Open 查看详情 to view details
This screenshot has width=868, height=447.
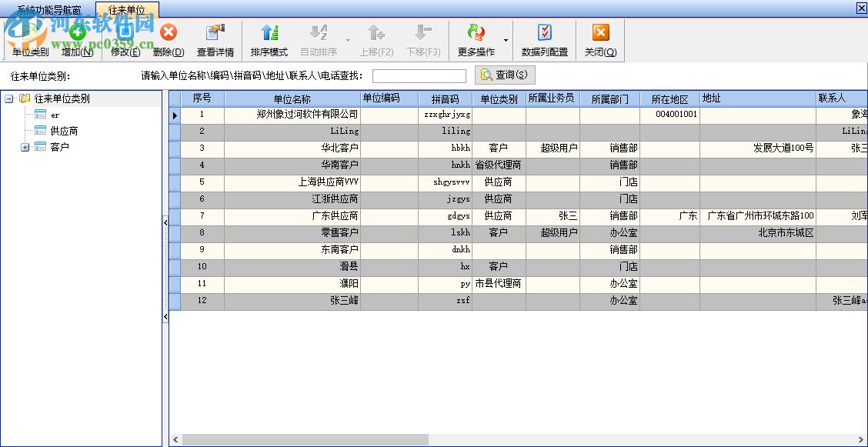215,38
